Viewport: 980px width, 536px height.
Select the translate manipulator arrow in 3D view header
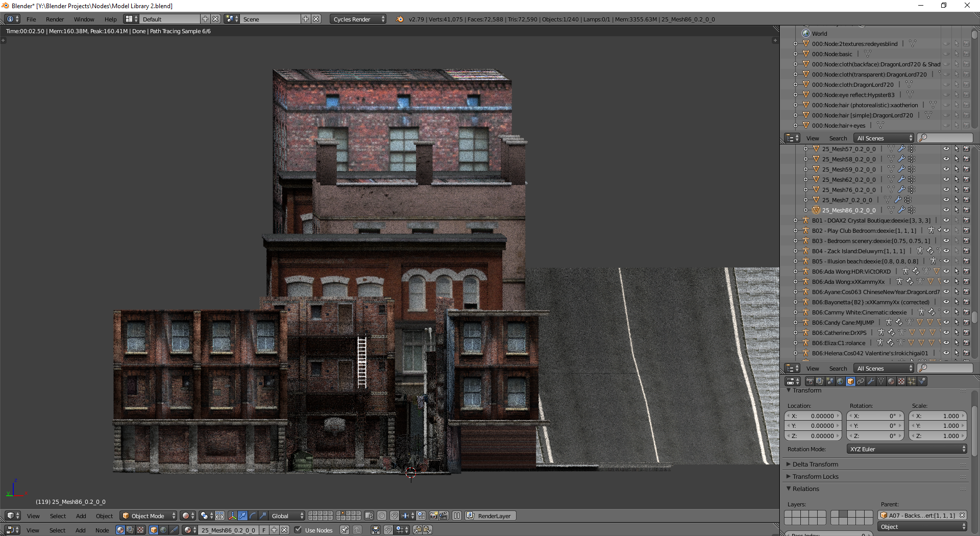(243, 516)
